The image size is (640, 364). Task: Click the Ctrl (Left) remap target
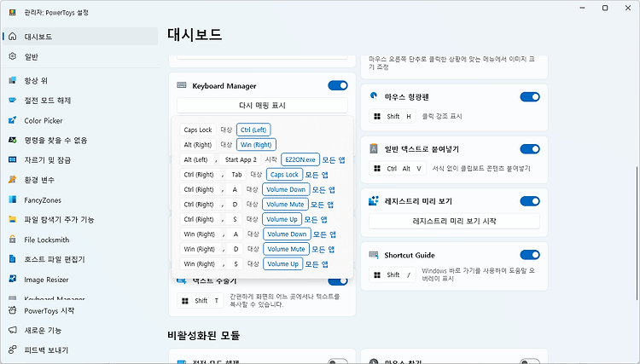click(253, 130)
